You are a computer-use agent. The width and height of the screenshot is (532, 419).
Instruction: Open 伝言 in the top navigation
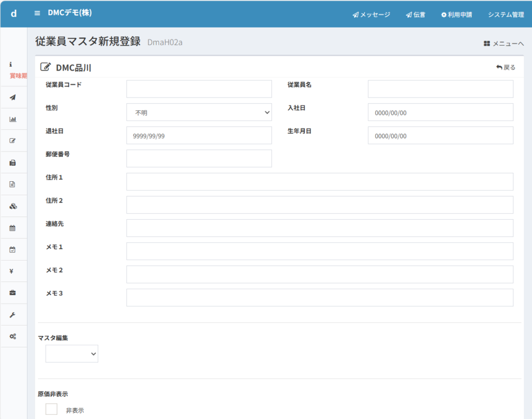tap(416, 15)
